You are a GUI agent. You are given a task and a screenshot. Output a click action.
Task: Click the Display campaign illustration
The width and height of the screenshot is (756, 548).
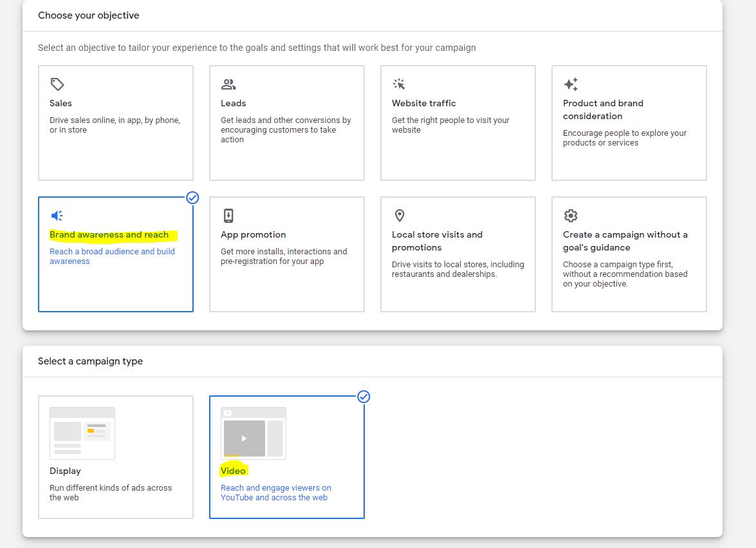point(82,433)
